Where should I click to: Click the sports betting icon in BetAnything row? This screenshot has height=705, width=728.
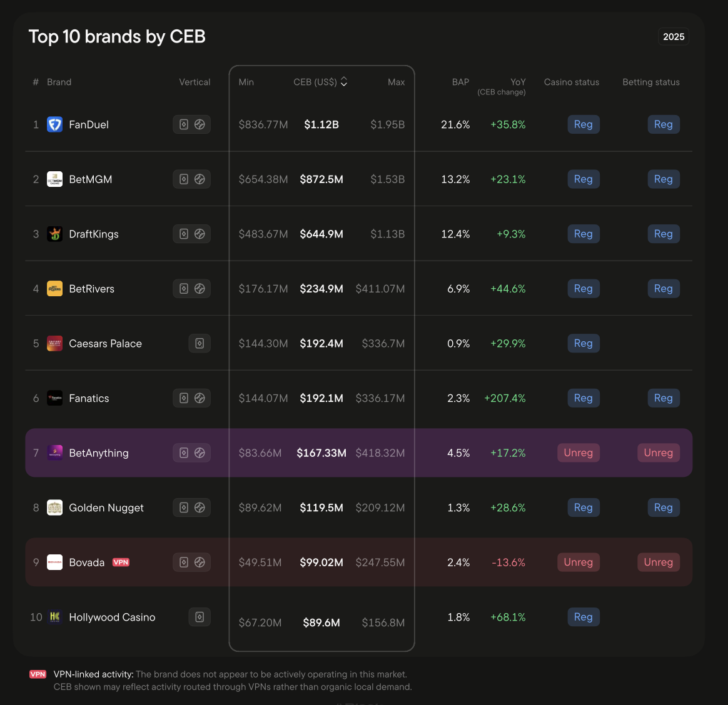[x=200, y=452]
